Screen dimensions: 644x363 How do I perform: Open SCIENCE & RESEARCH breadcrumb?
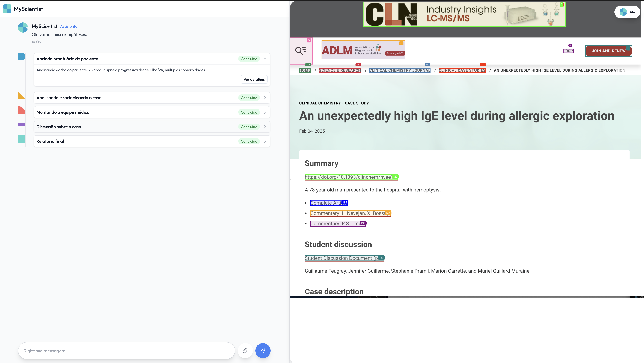pos(340,70)
